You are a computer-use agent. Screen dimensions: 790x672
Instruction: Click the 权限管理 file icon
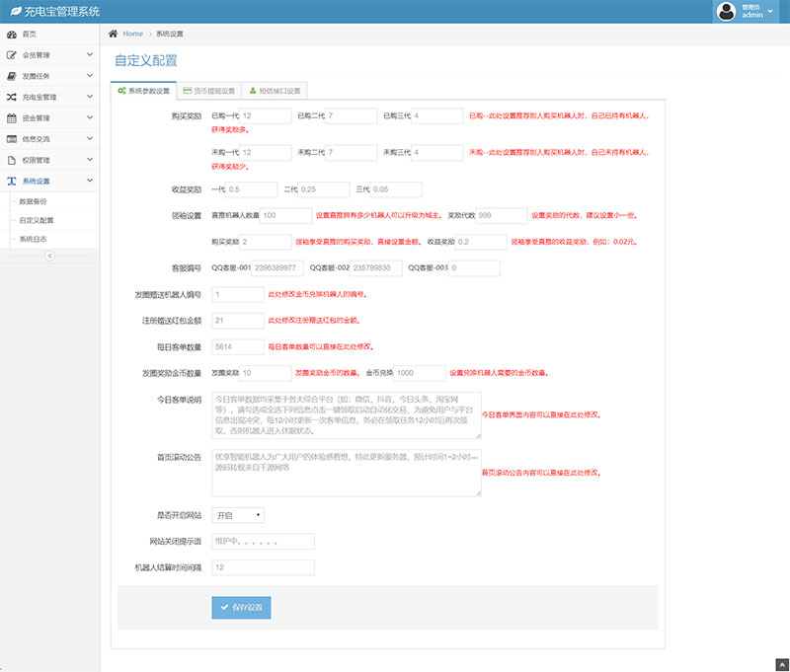(x=11, y=160)
